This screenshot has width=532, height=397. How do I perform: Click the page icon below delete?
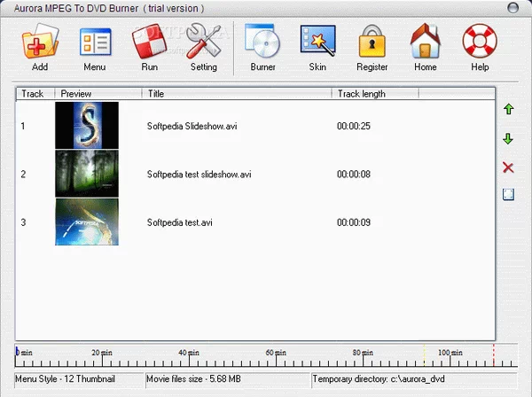coord(508,195)
